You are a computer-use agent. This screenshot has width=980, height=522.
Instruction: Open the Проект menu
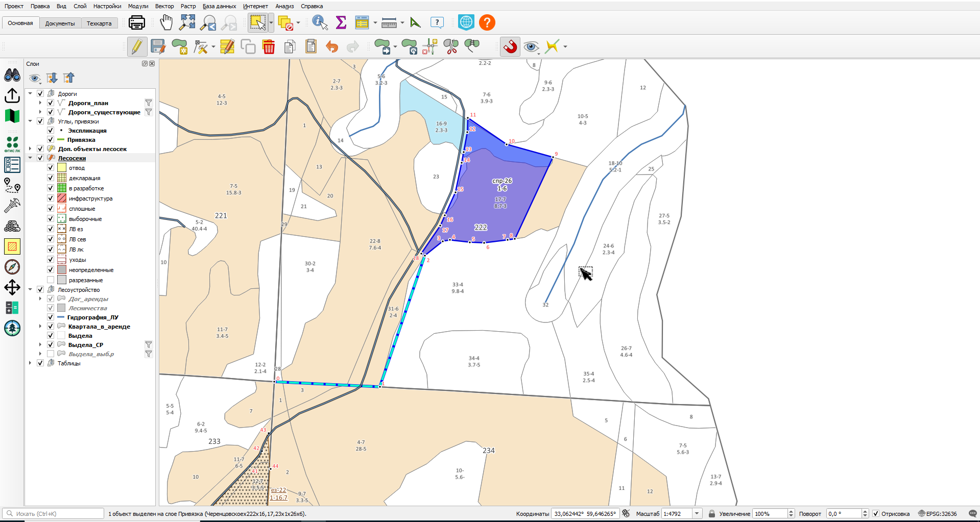(x=14, y=6)
